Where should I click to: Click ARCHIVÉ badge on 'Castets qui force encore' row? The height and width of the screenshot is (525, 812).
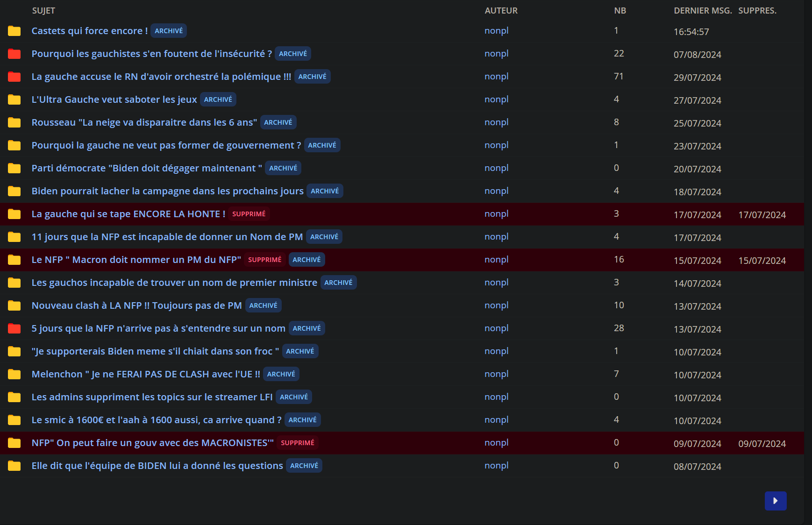(169, 31)
